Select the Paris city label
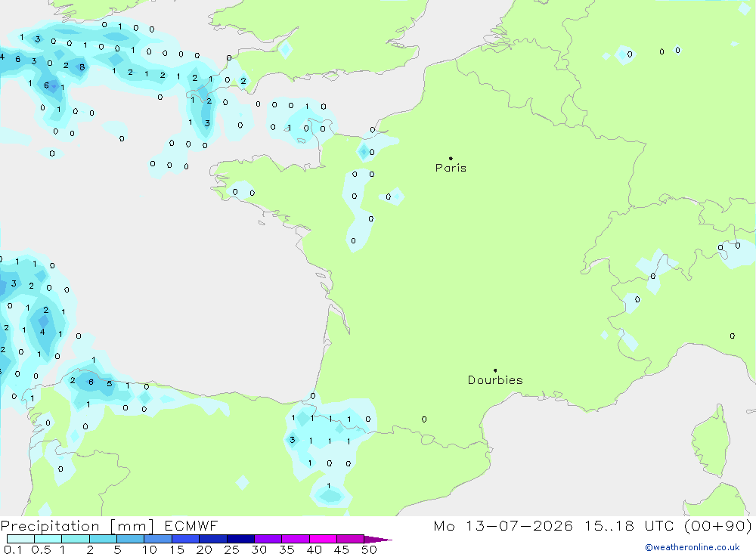This screenshot has height=554, width=756. click(451, 168)
